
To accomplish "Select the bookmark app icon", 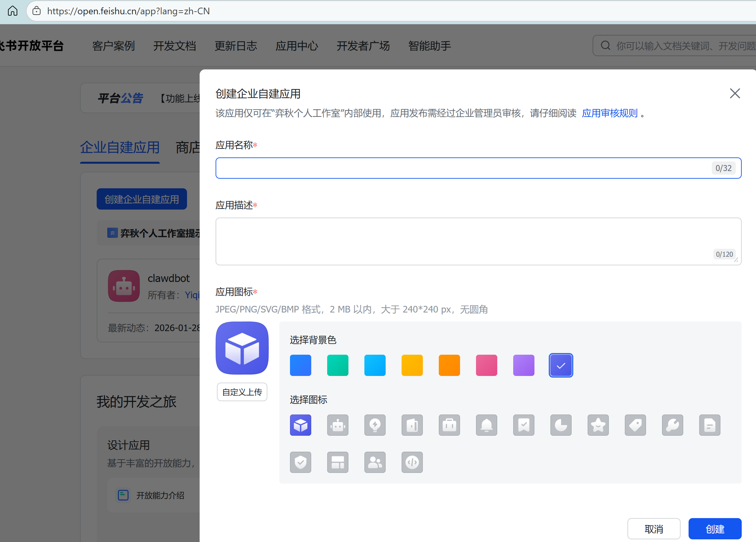I will coord(523,425).
